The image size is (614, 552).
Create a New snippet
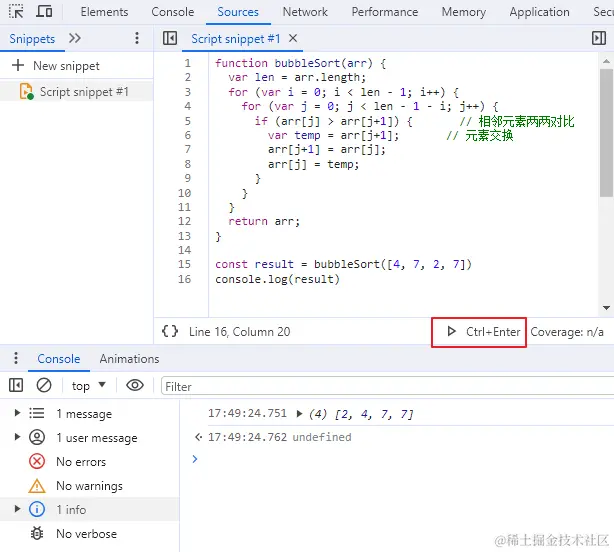(56, 66)
